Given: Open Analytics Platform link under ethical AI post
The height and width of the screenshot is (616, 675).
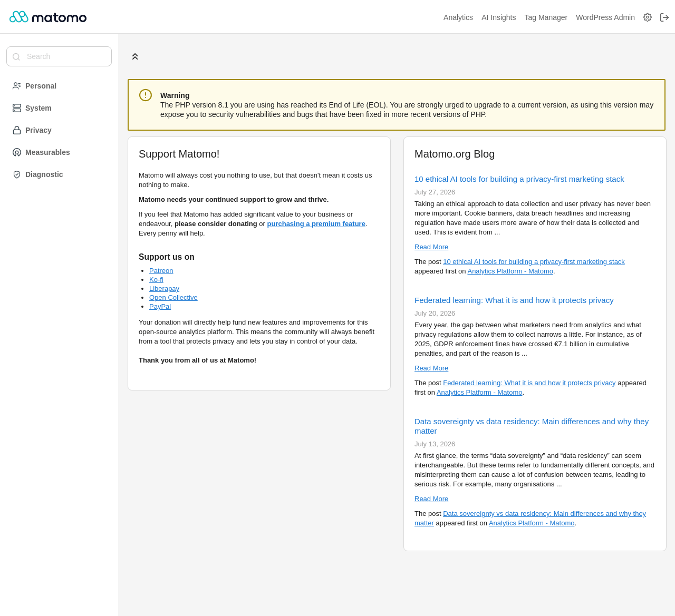Looking at the screenshot, I should point(510,271).
